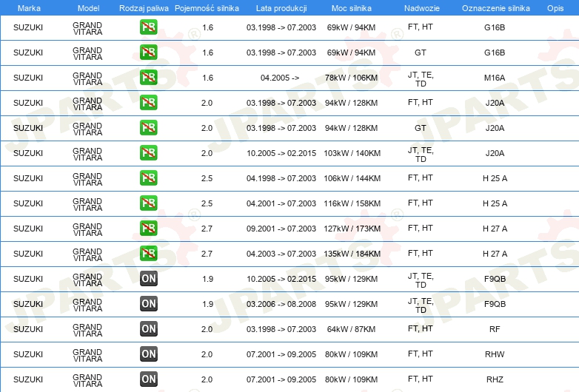Click the power value 103kW / 140KM
Screen dimensions: 579x392
(352, 153)
